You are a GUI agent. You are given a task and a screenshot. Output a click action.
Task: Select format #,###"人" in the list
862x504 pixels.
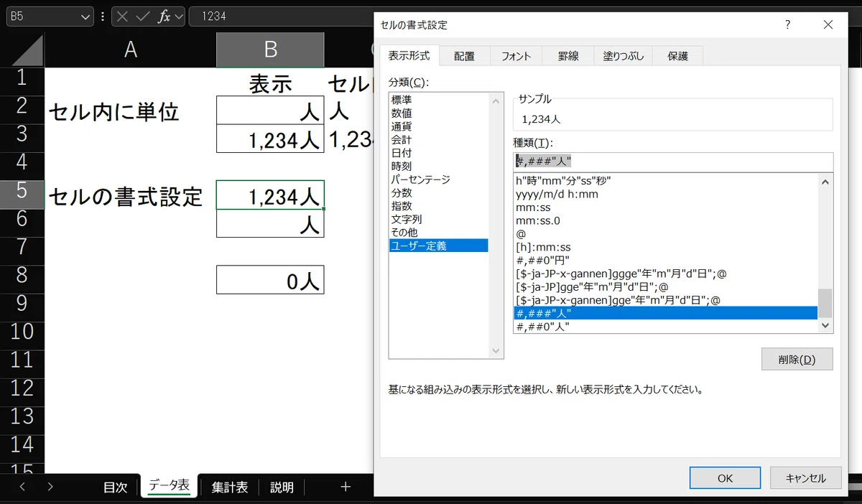[666, 313]
